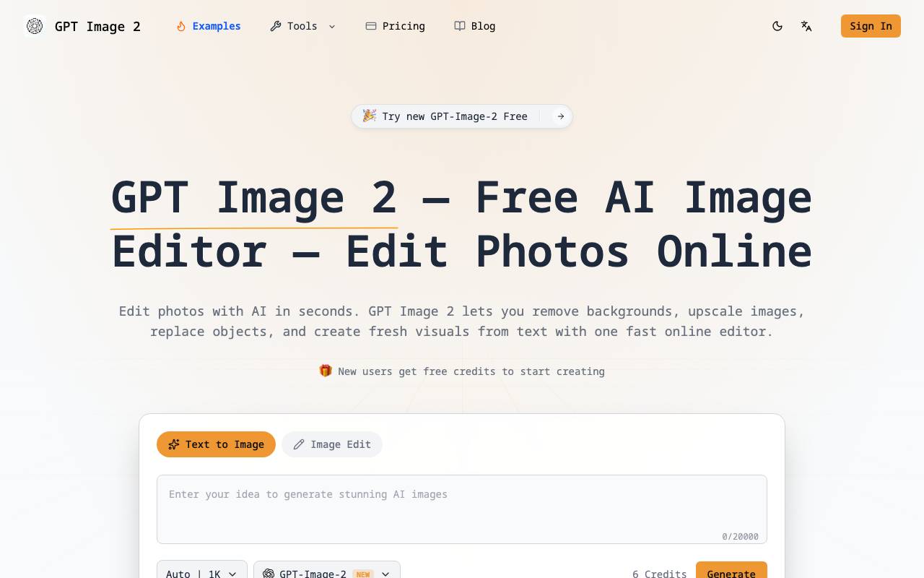Toggle dark mode with the moon icon
Screen dimensions: 924x578
coord(777,26)
